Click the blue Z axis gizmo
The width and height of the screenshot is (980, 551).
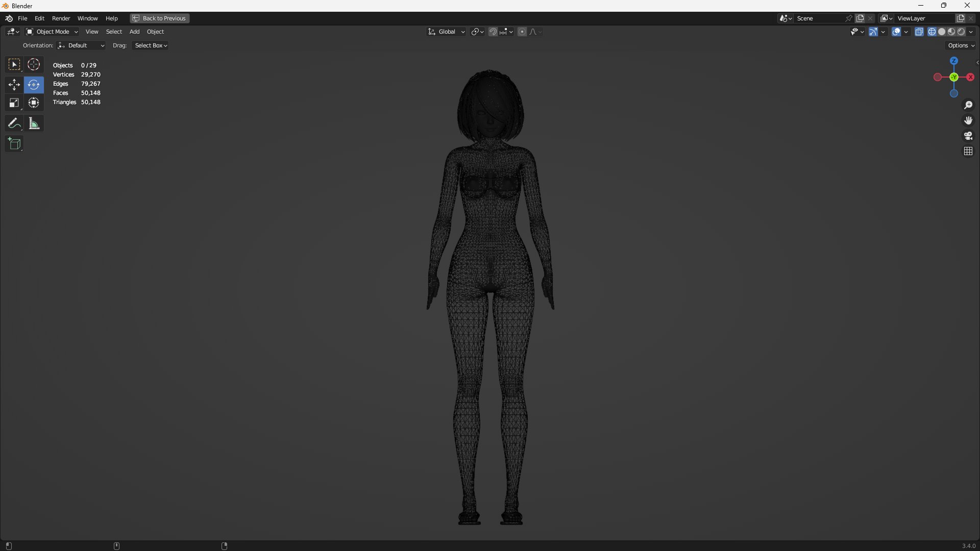click(x=954, y=61)
